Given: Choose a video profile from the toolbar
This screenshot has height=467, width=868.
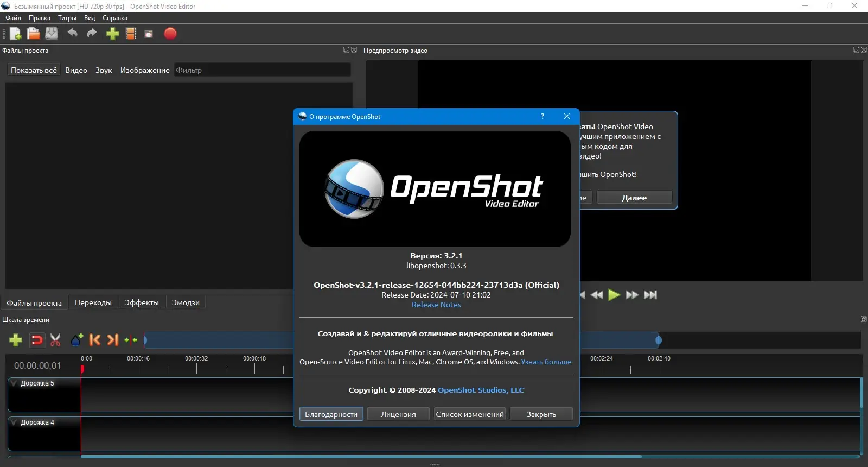Looking at the screenshot, I should pos(131,34).
